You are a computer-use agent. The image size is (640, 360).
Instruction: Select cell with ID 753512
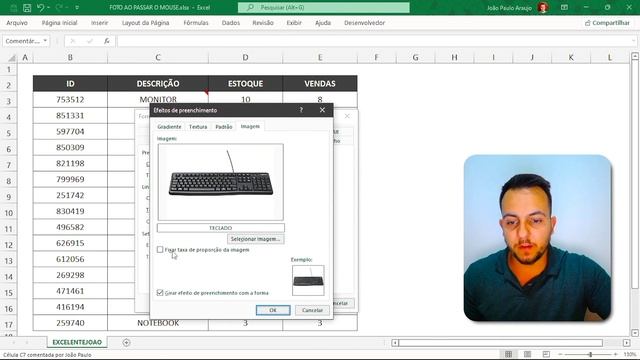click(x=70, y=100)
